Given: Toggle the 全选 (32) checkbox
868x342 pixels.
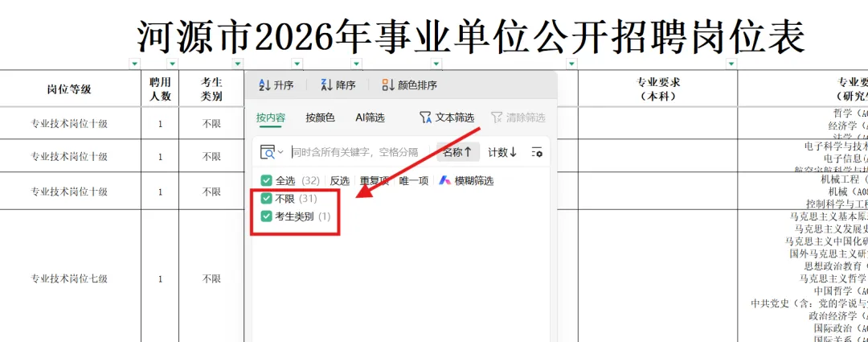Looking at the screenshot, I should [267, 181].
